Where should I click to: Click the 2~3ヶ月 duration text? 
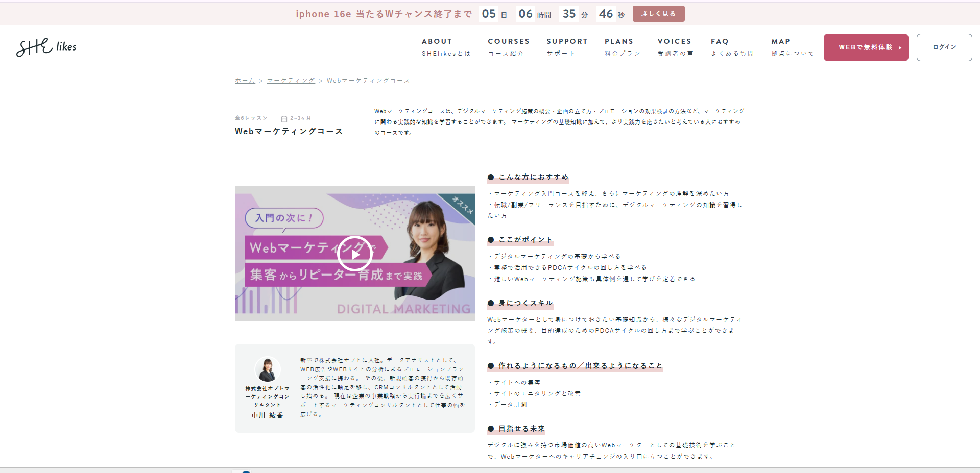click(x=301, y=118)
